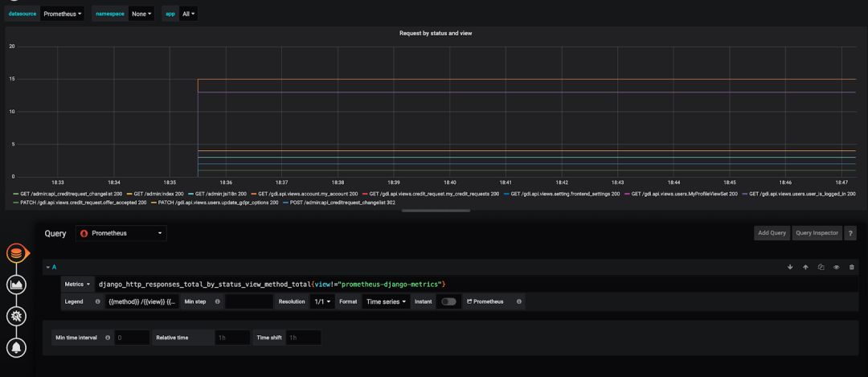
Task: Click PATCH offer_accepted 200 legend color swatch
Action: point(15,203)
